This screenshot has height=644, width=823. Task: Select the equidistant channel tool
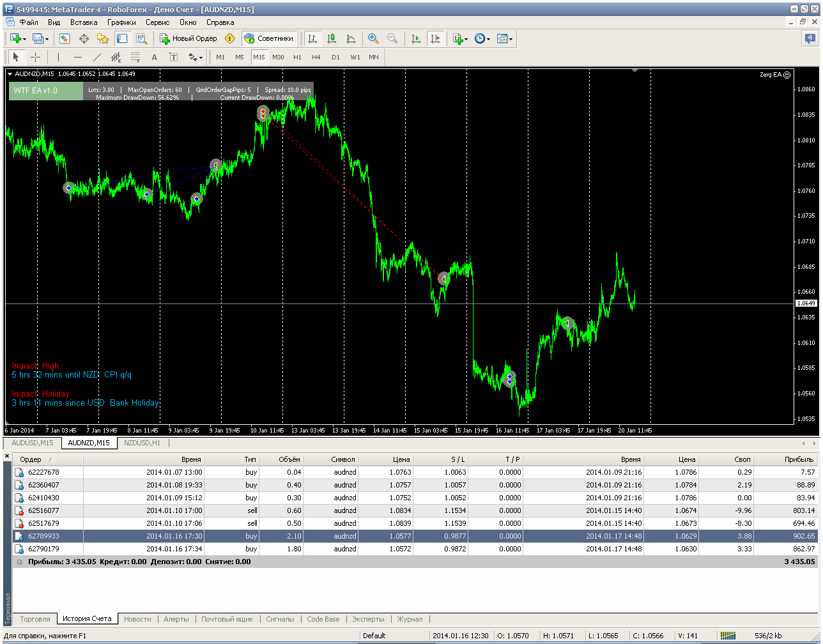tap(116, 57)
